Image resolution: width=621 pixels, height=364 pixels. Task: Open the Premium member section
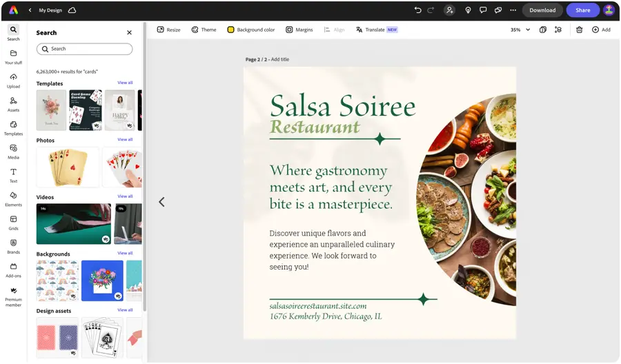coord(14,296)
